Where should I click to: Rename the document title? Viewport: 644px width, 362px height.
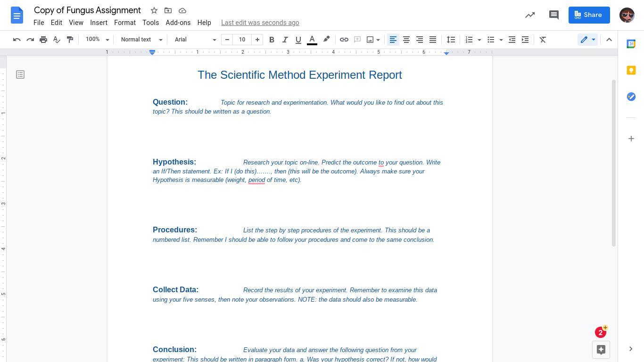click(x=88, y=10)
